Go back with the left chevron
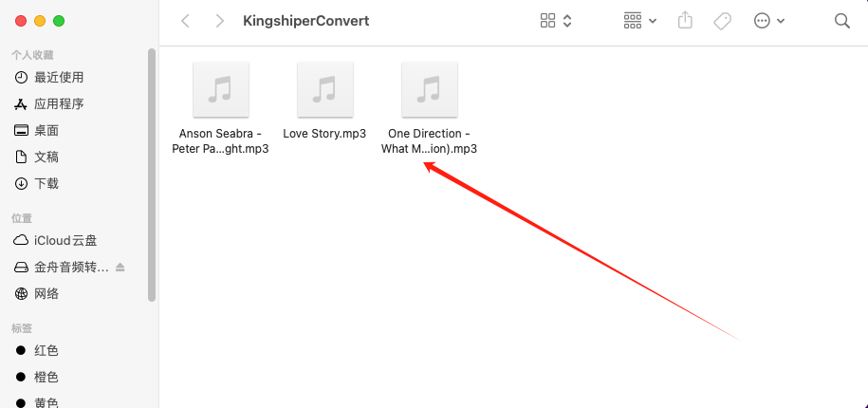Image resolution: width=868 pixels, height=408 pixels. coord(185,21)
